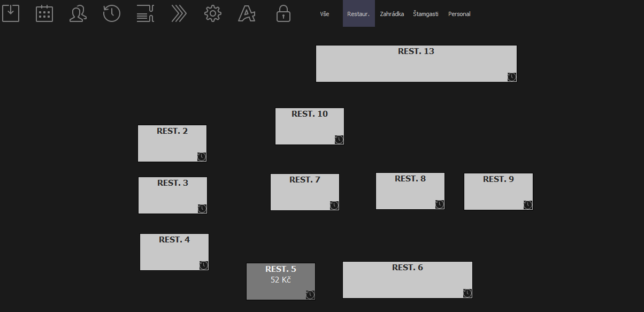The width and height of the screenshot is (644, 312).
Task: Open the history clock icon
Action: pyautogui.click(x=112, y=13)
